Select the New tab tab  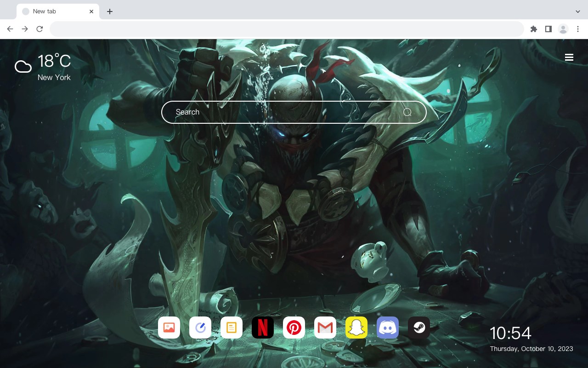[58, 11]
